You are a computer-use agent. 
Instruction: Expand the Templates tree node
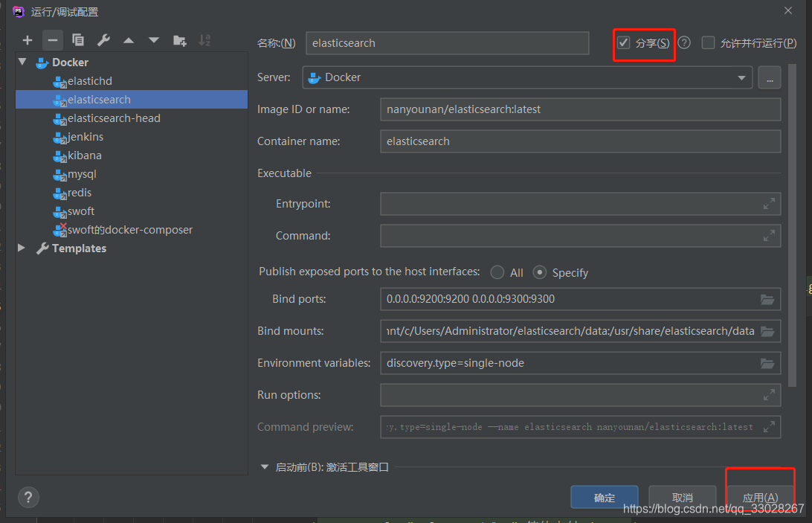pyautogui.click(x=22, y=248)
